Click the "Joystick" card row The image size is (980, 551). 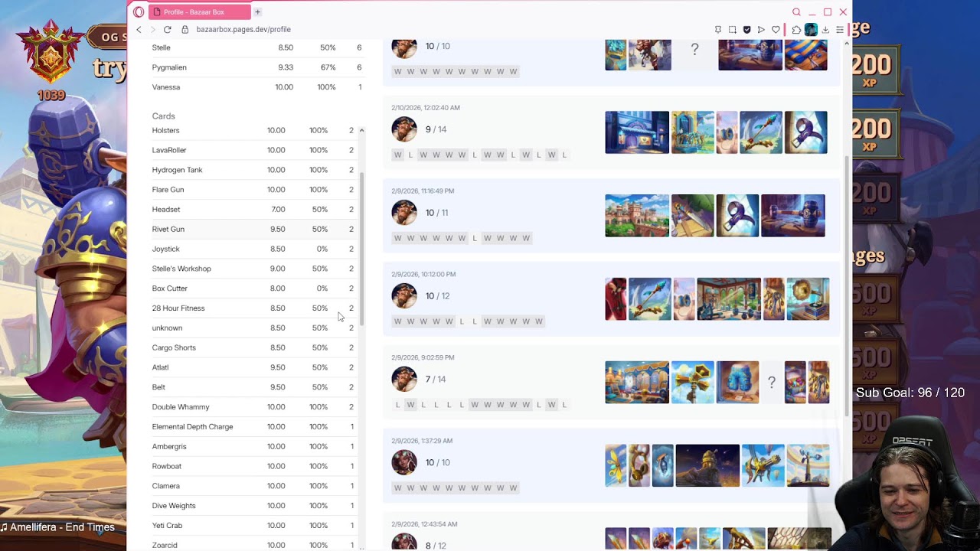pyautogui.click(x=253, y=249)
